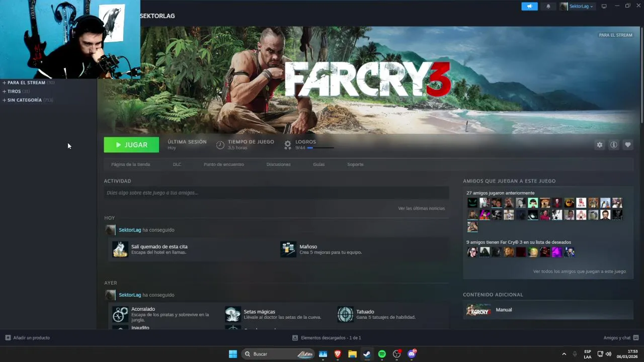Open Salí quemado de esta cita achievement icon
This screenshot has width=644, height=362.
pyautogui.click(x=120, y=249)
